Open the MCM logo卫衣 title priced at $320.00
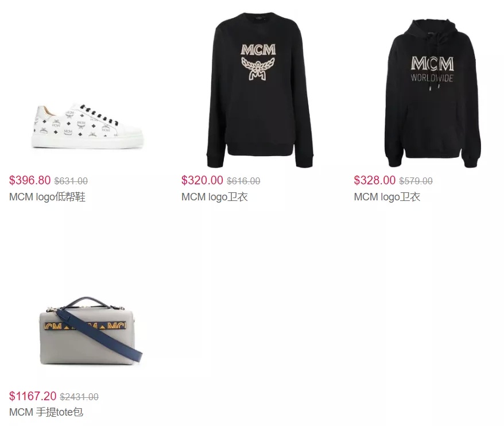Image resolution: width=504 pixels, height=426 pixels. click(x=214, y=197)
